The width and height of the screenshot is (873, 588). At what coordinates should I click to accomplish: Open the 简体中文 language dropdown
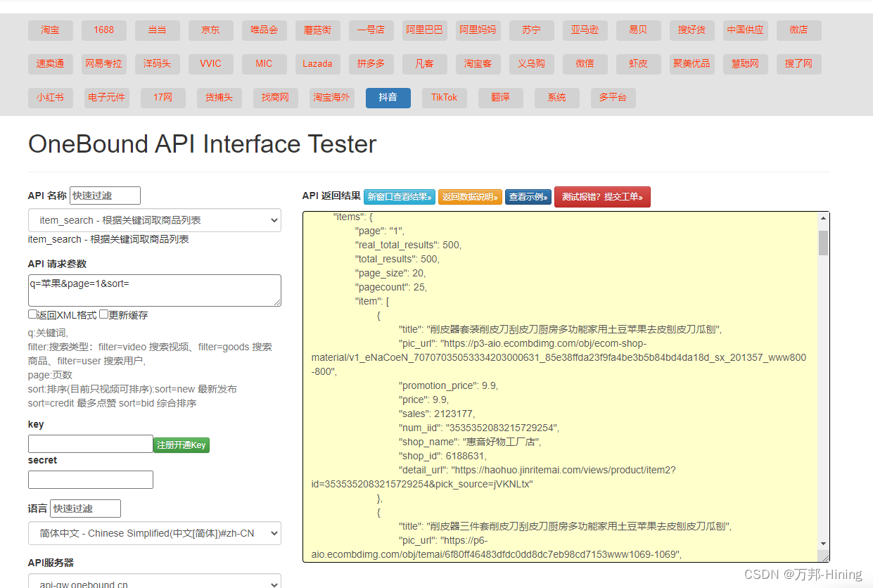tap(155, 533)
